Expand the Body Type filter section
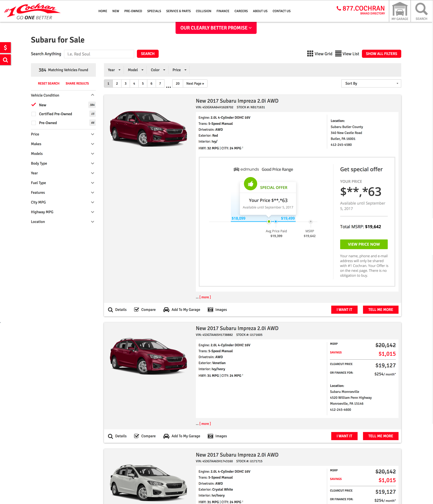Image resolution: width=433 pixels, height=504 pixels. [63, 163]
